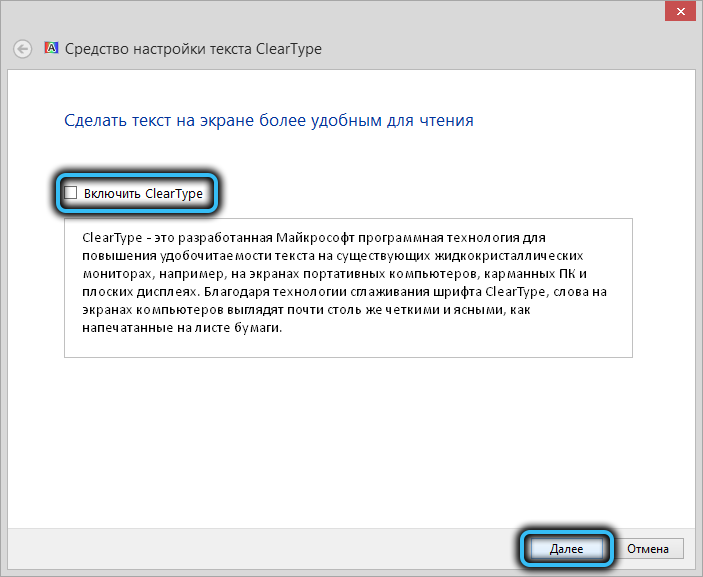This screenshot has height=577, width=703.
Task: Go back with the arrow button
Action: (x=22, y=49)
